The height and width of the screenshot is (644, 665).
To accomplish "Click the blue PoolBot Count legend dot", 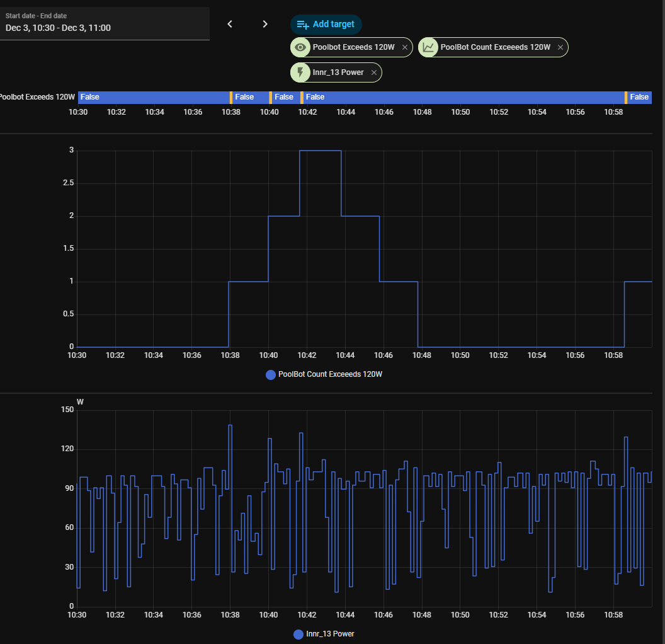I will click(271, 375).
